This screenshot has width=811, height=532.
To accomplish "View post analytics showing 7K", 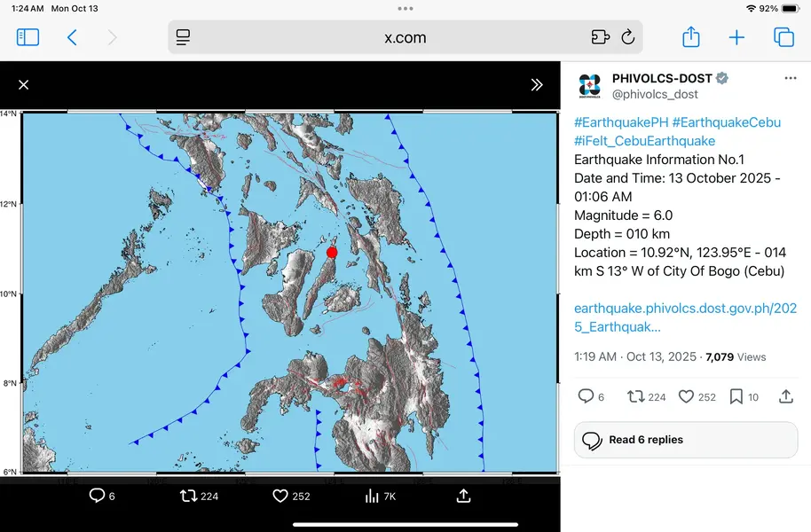I will pyautogui.click(x=380, y=496).
